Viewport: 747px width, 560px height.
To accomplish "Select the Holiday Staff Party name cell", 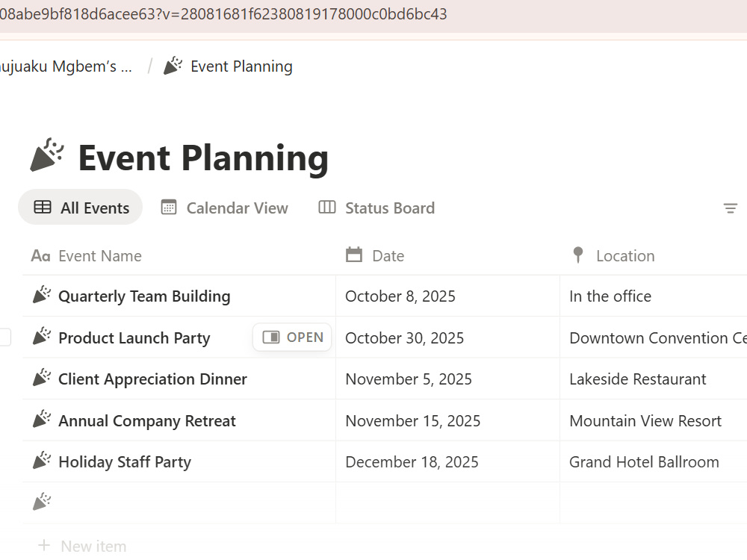I will (179, 461).
